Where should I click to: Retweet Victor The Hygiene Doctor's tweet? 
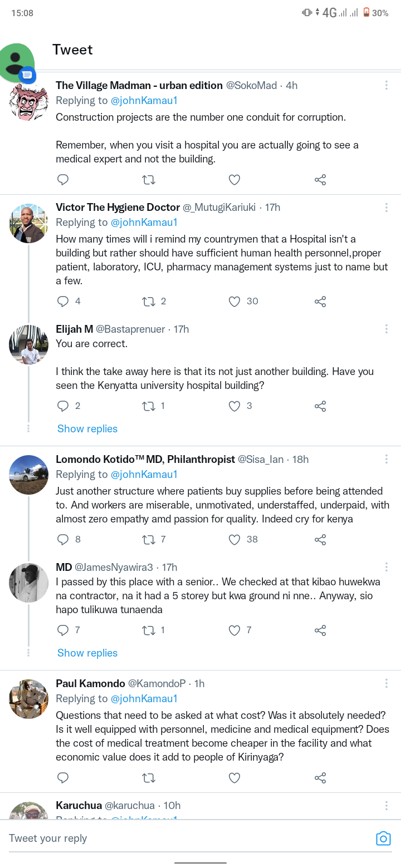(149, 302)
